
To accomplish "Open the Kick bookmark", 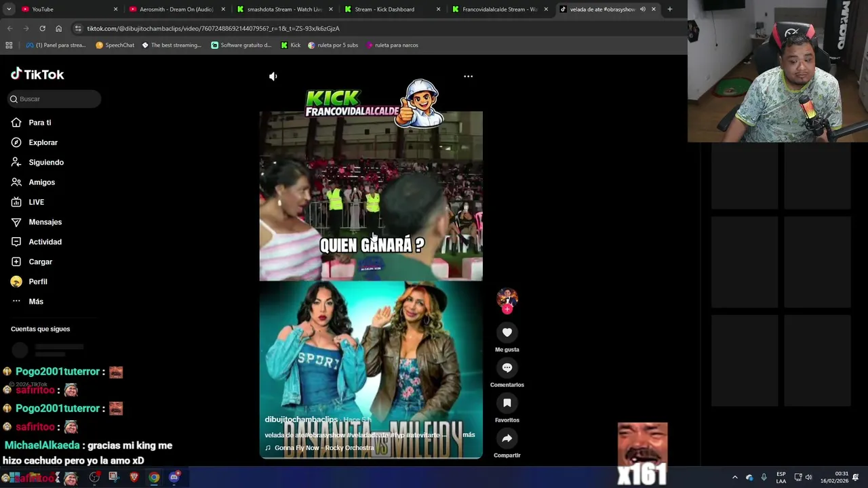I will pyautogui.click(x=291, y=45).
